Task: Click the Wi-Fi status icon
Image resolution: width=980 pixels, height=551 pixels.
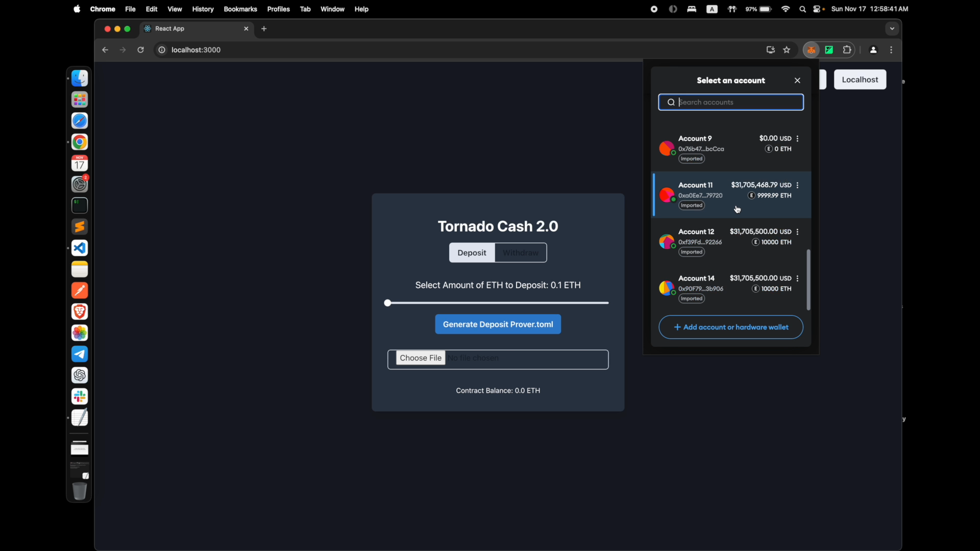Action: (786, 9)
